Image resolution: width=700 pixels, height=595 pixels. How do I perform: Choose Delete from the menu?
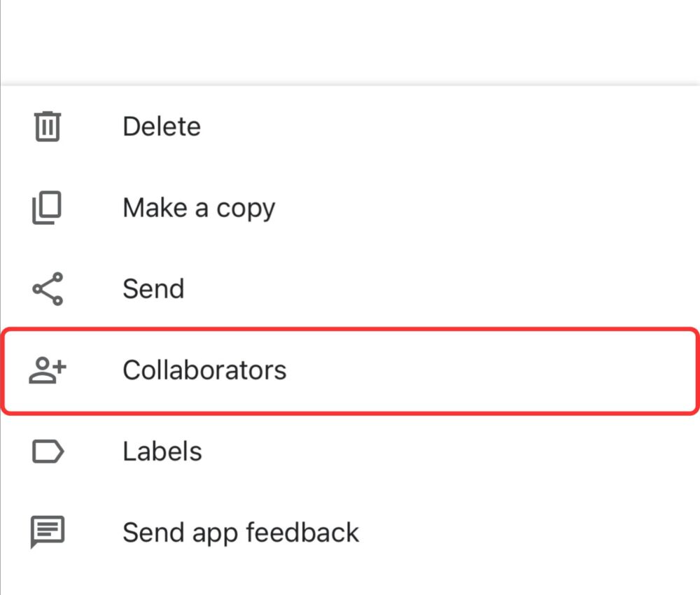pyautogui.click(x=161, y=127)
